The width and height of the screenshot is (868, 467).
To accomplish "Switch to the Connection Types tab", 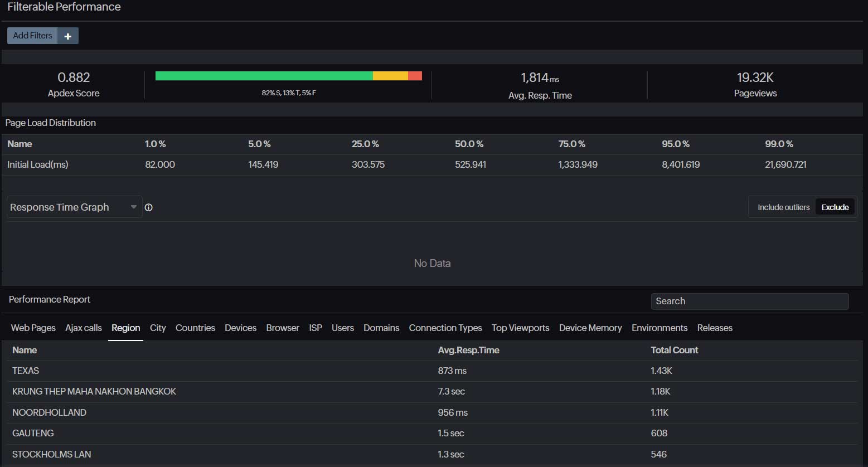I will [x=445, y=328].
